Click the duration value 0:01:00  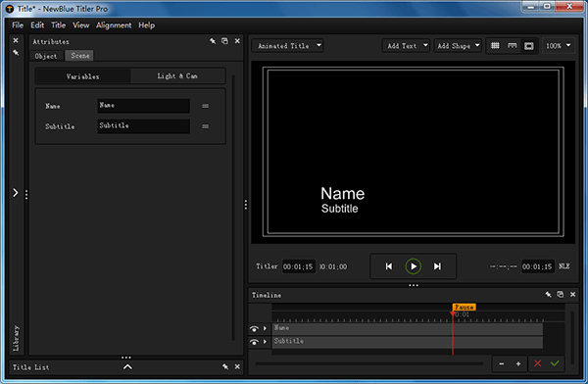click(333, 266)
